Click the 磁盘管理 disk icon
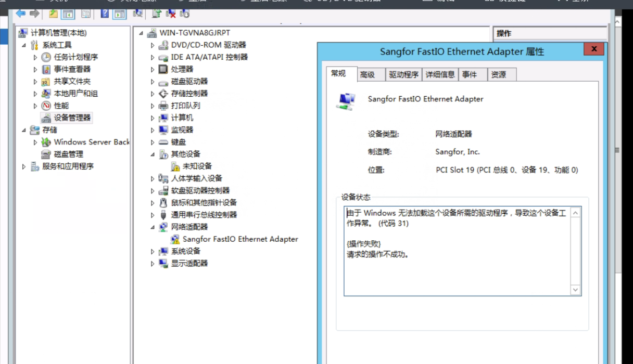The width and height of the screenshot is (633, 364). (46, 154)
